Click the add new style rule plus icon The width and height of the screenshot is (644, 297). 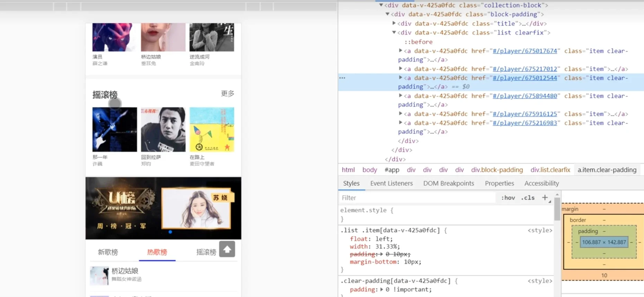click(x=545, y=198)
